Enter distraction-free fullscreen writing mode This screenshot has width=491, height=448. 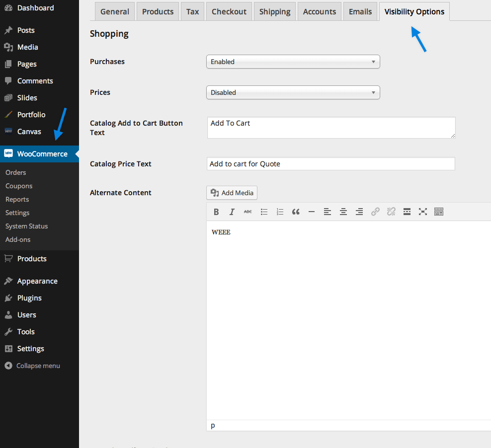(423, 212)
